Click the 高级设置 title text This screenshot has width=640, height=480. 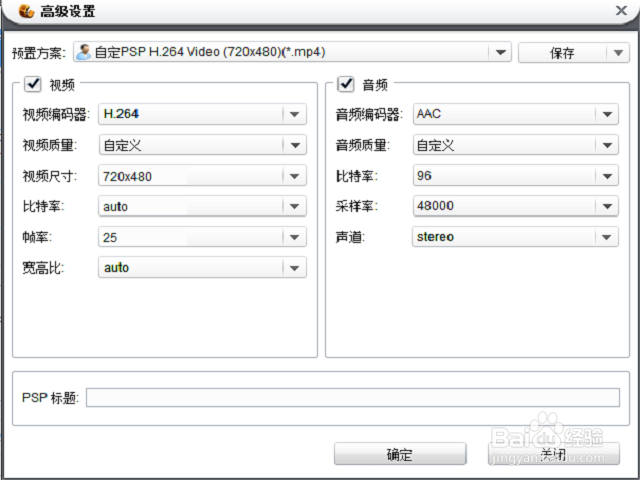click(68, 11)
